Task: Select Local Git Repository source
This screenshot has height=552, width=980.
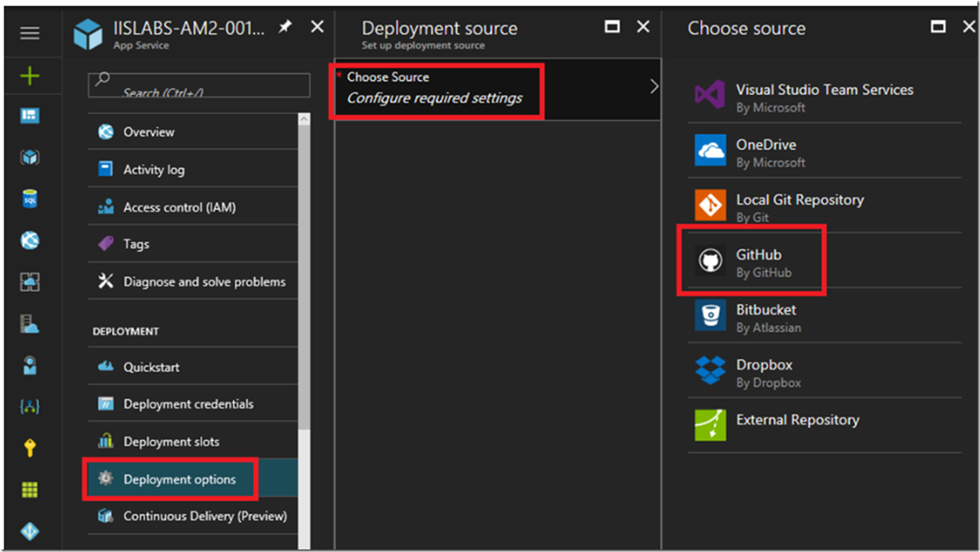Action: coord(824,206)
